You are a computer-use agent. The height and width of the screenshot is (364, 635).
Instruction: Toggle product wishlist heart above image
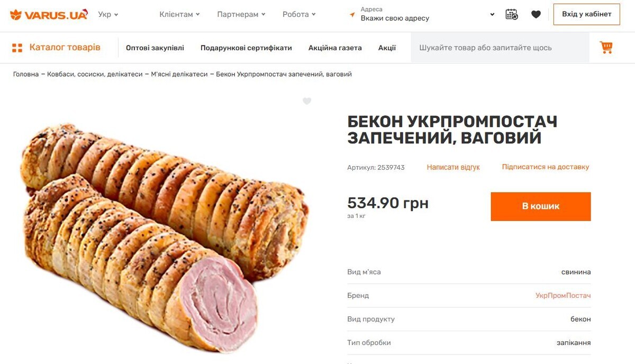coord(307,101)
